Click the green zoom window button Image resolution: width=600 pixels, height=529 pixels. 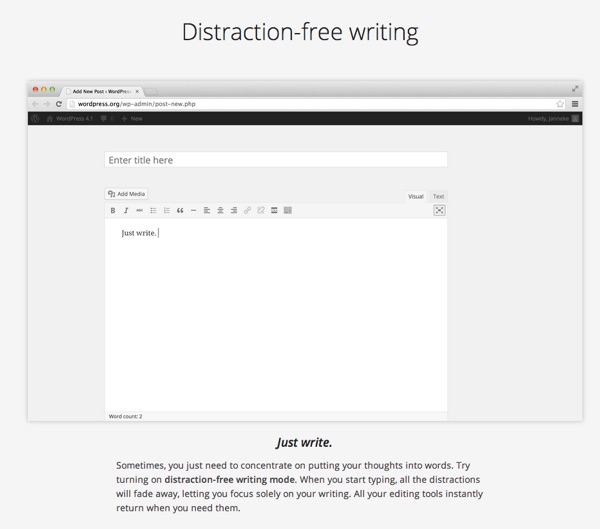point(52,89)
